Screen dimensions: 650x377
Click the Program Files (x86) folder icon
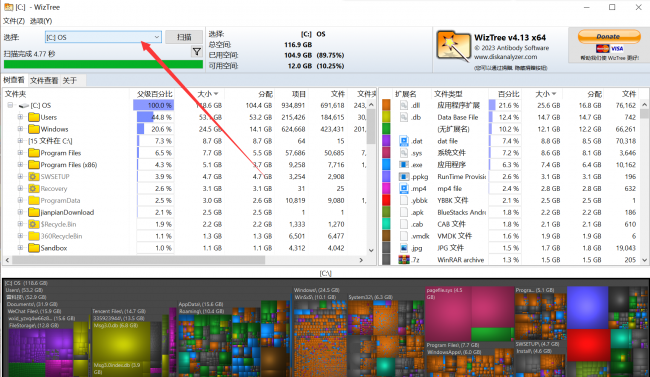coord(34,165)
